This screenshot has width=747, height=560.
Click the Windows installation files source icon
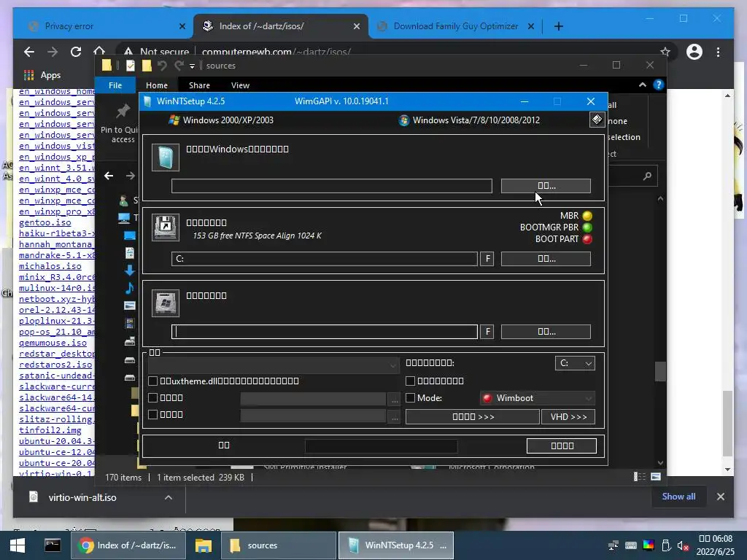click(x=166, y=157)
